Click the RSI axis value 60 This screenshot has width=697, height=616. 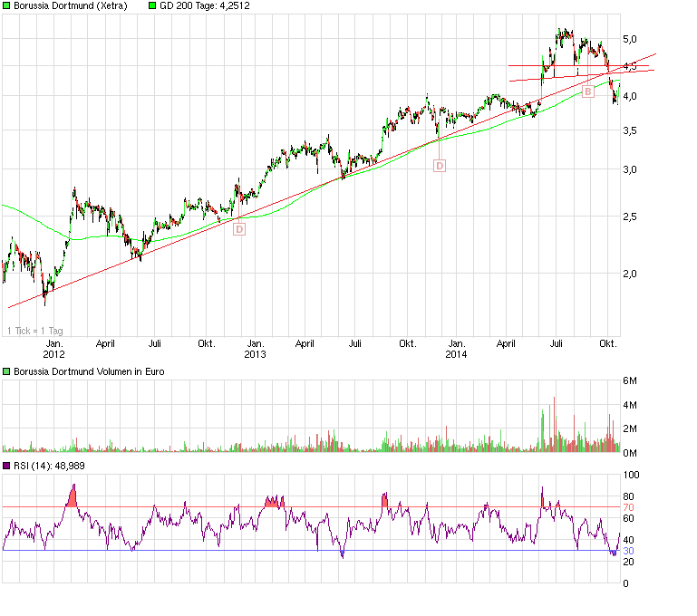pyautogui.click(x=628, y=518)
